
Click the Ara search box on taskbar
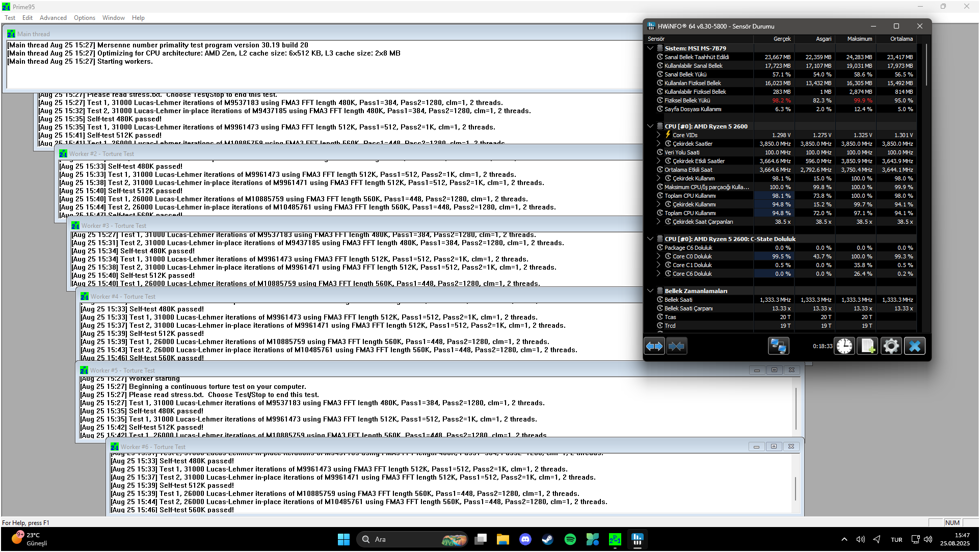pyautogui.click(x=412, y=539)
